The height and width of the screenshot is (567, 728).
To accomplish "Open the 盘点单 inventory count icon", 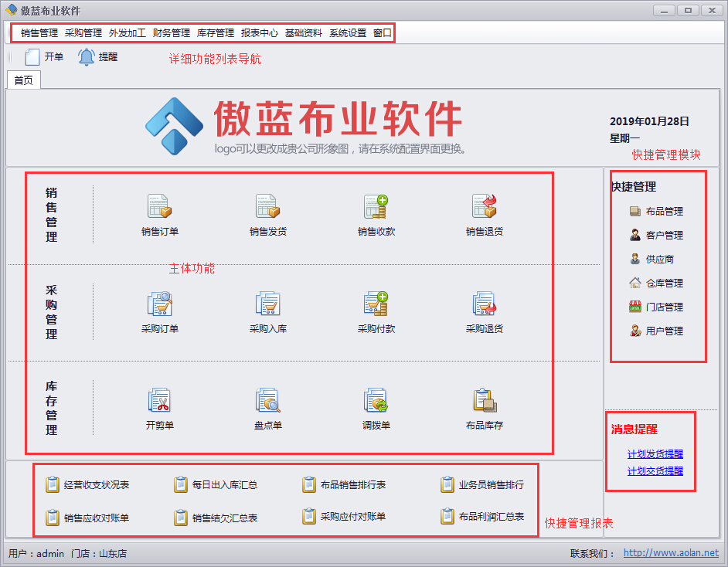I will point(268,400).
